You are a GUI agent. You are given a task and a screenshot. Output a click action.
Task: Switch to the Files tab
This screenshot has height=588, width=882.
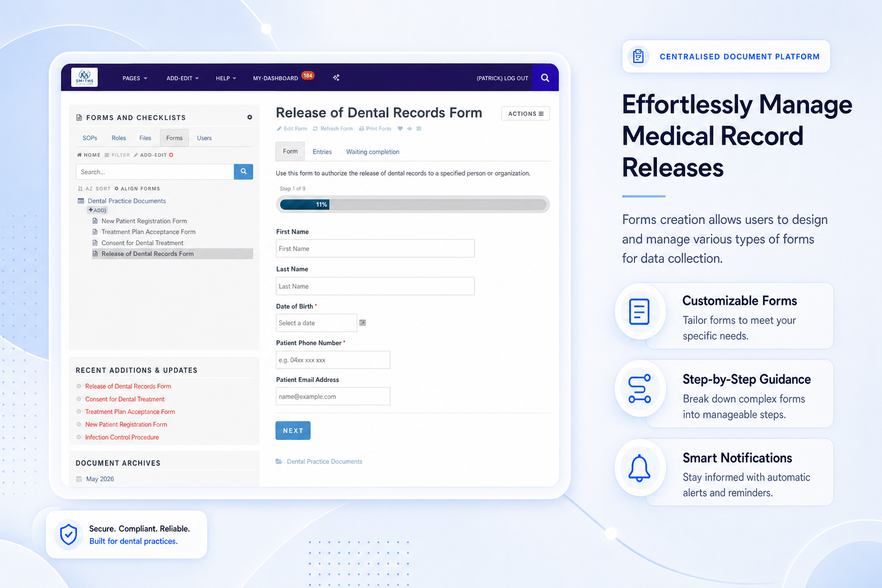coord(145,138)
